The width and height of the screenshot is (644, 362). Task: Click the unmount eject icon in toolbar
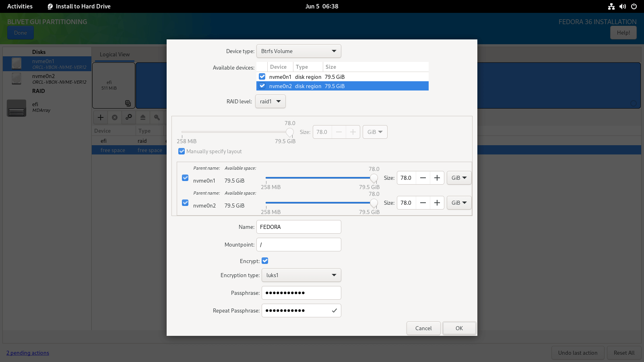(x=143, y=117)
